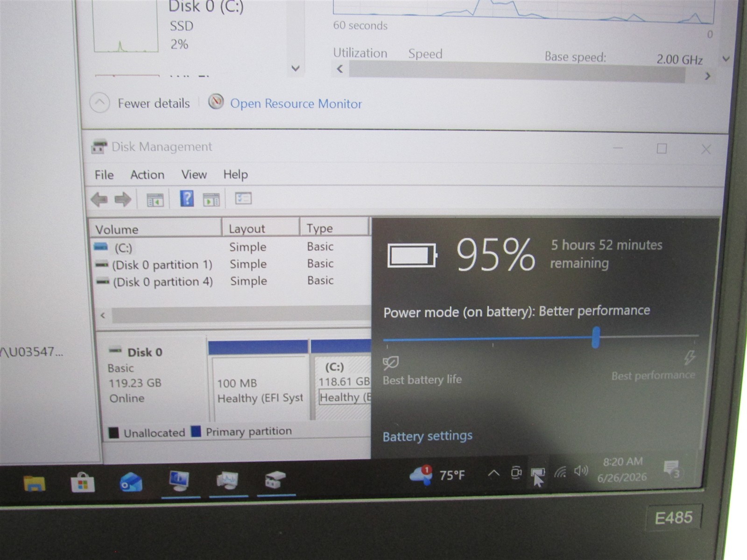
Task: Maximize the Disk Management window
Action: pos(662,149)
